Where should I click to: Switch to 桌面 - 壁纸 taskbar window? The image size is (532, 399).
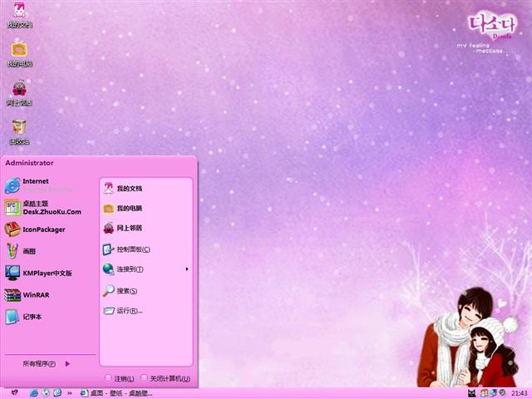tap(116, 393)
